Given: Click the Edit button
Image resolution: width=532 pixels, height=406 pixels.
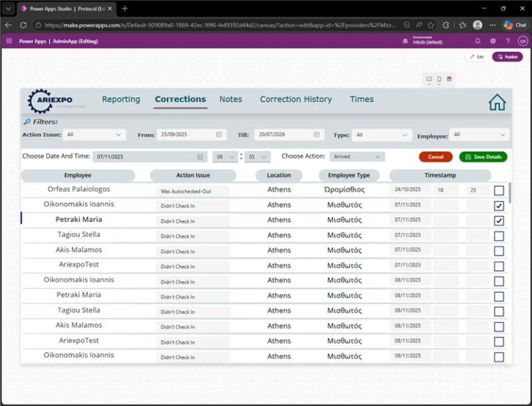Looking at the screenshot, I should [477, 57].
